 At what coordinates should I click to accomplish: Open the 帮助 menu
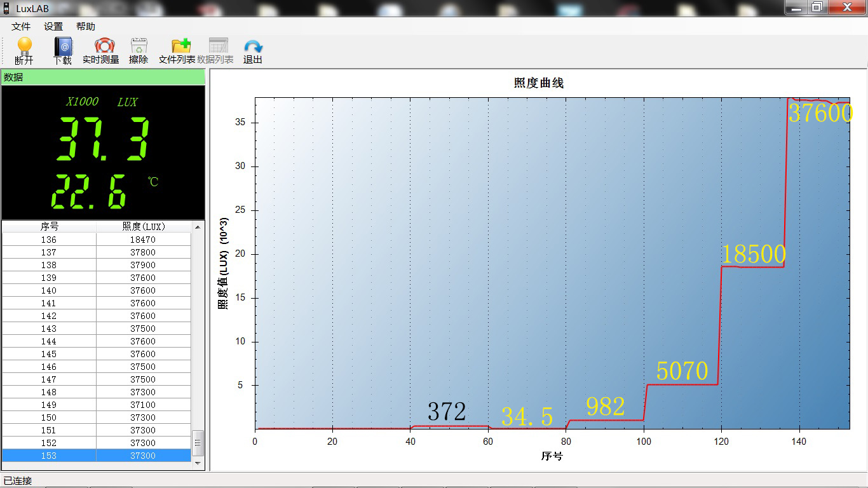pos(86,27)
